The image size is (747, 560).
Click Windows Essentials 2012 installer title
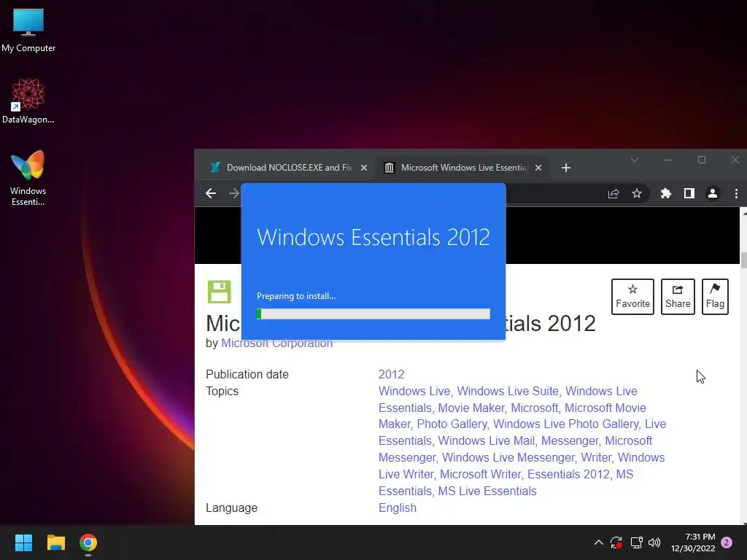(373, 237)
